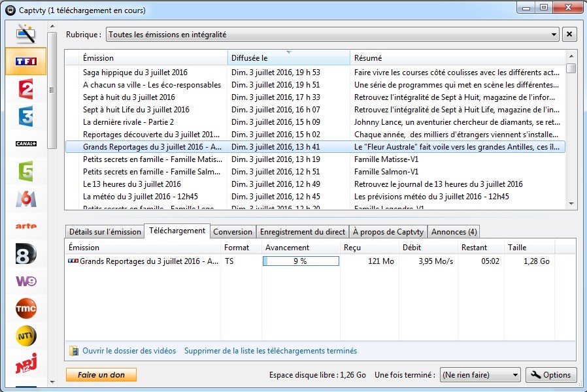Select the M6 channel icon
The width and height of the screenshot is (587, 392).
click(26, 199)
